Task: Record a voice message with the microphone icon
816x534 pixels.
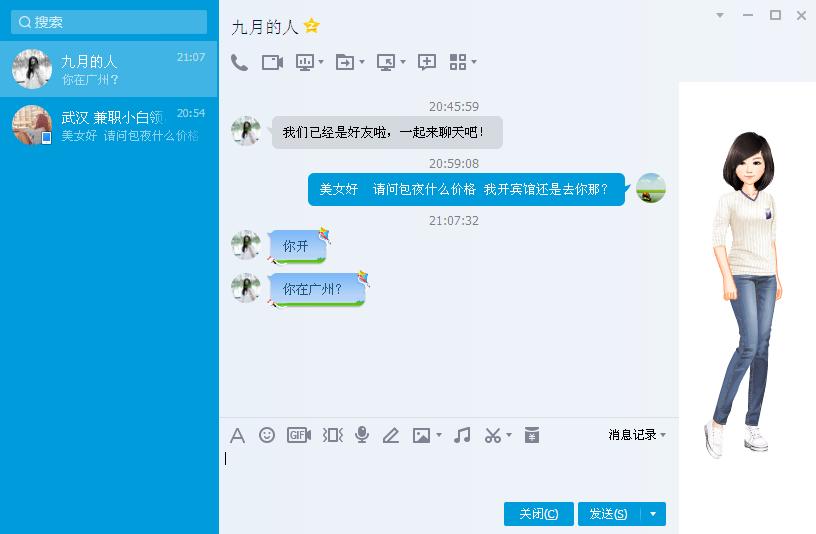Action: click(362, 435)
